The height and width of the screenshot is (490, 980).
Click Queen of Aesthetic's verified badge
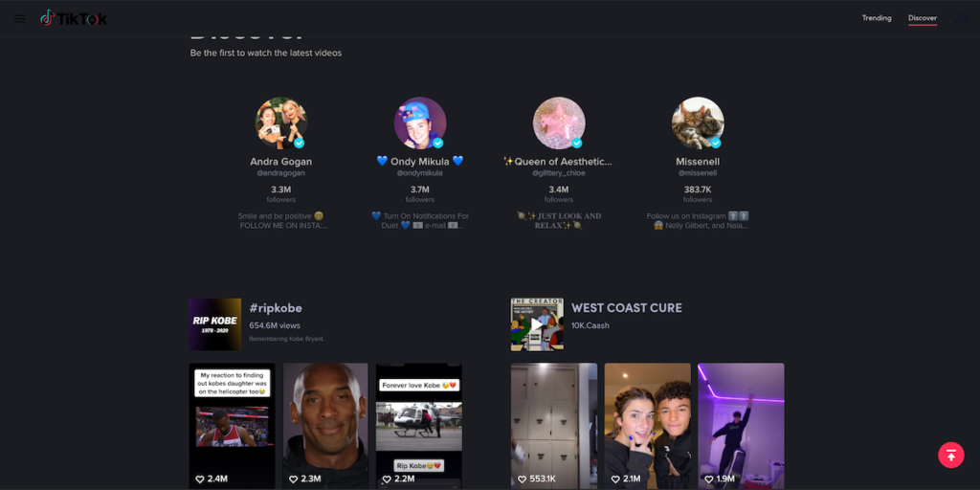tap(577, 144)
